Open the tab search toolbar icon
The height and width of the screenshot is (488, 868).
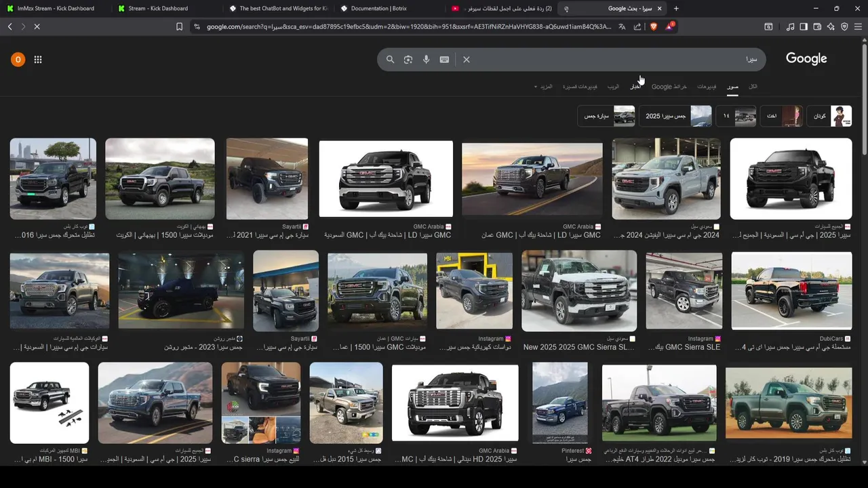(x=768, y=26)
